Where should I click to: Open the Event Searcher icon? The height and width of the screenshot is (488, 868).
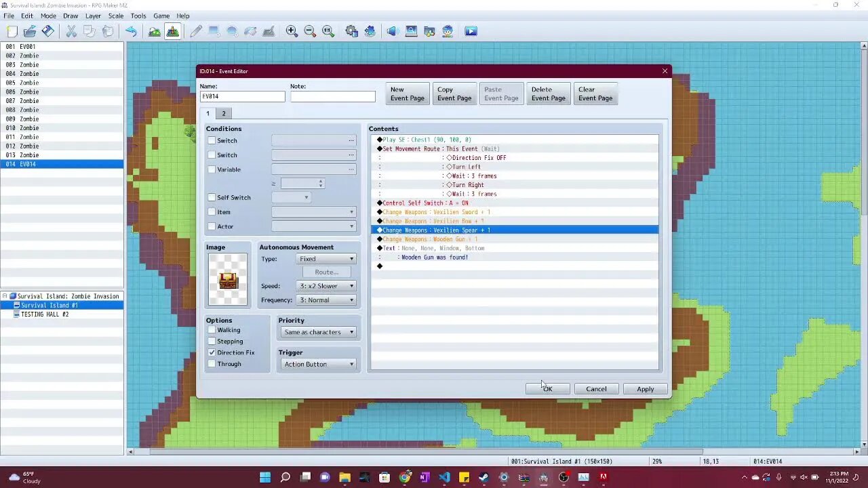pyautogui.click(x=411, y=31)
